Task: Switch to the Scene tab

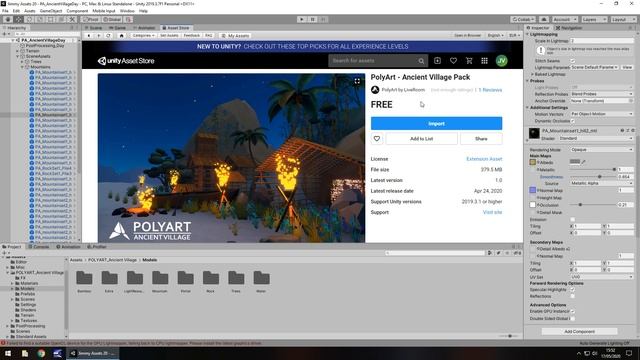Action: 93,28
